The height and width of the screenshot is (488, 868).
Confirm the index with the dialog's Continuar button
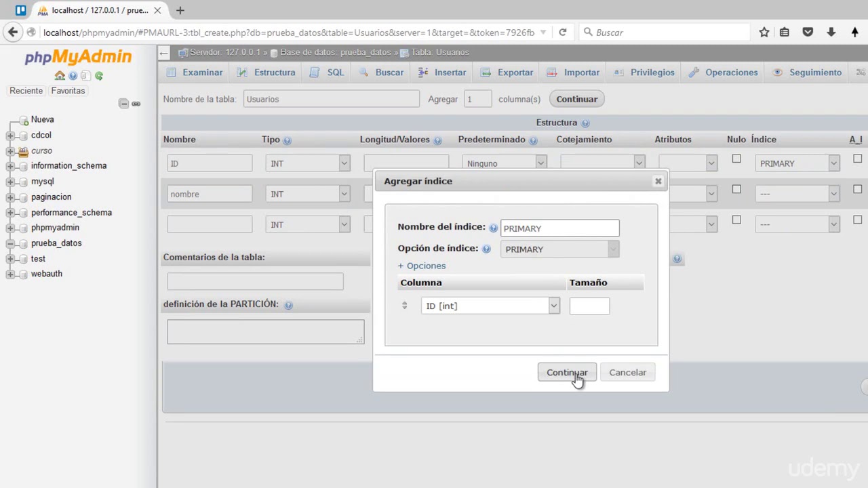pyautogui.click(x=567, y=372)
